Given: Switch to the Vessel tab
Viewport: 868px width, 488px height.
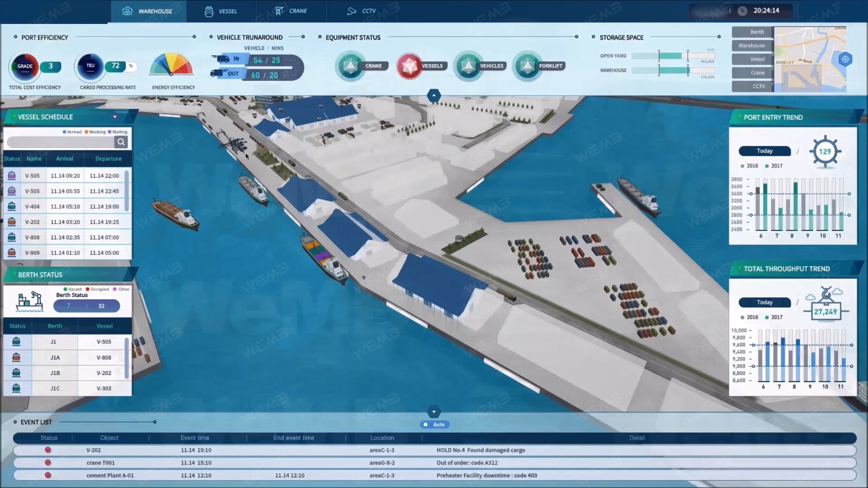Looking at the screenshot, I should coord(221,11).
